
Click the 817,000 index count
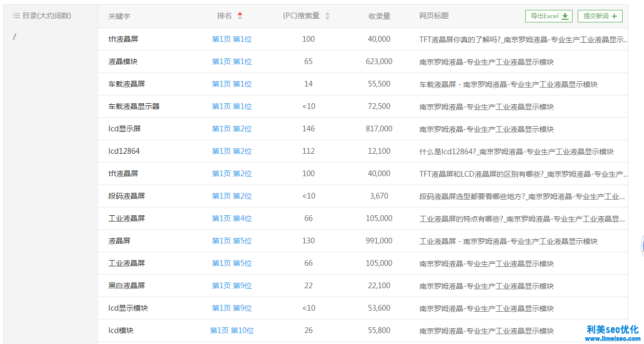coord(379,129)
